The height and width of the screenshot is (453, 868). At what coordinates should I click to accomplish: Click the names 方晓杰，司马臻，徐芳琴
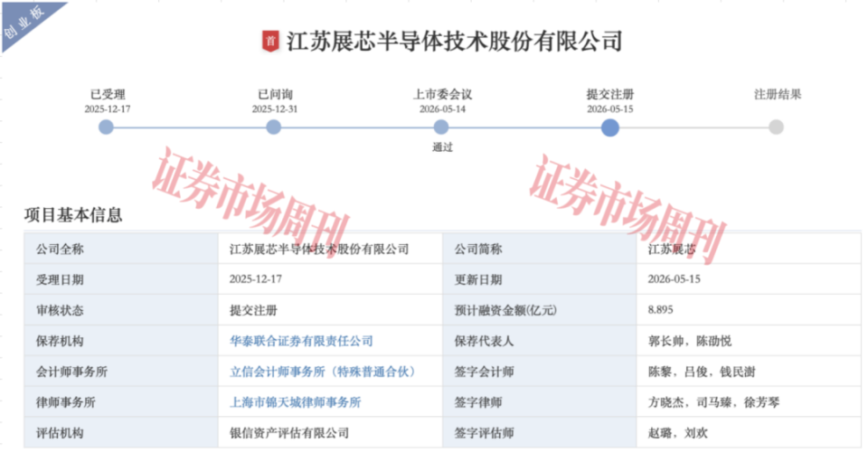(713, 402)
